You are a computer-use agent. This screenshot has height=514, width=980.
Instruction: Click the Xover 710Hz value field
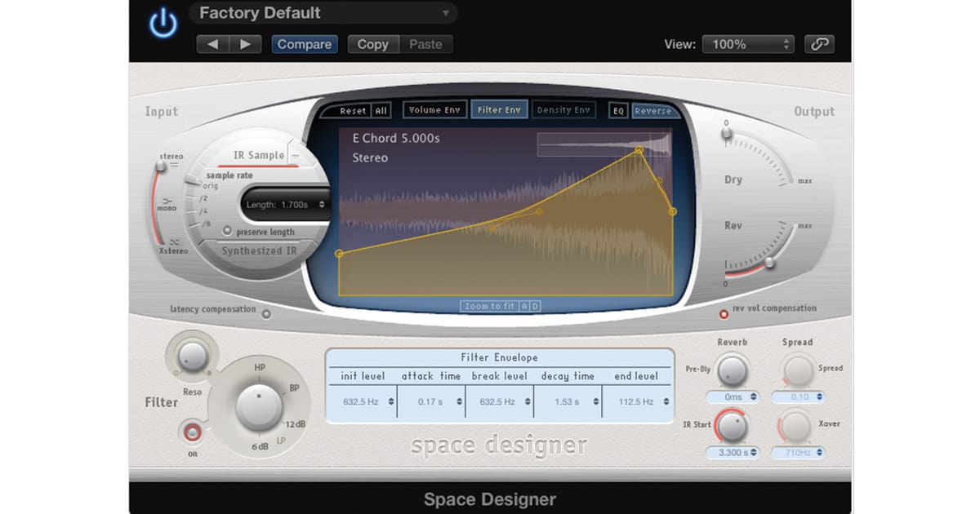click(x=798, y=452)
